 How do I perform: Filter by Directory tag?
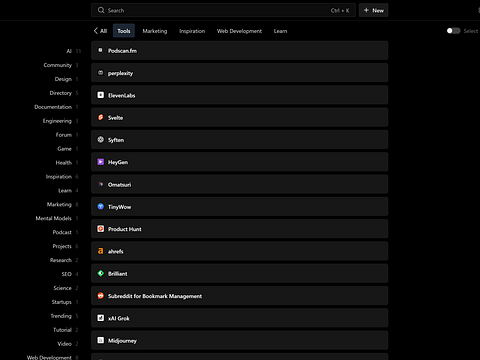(61, 93)
